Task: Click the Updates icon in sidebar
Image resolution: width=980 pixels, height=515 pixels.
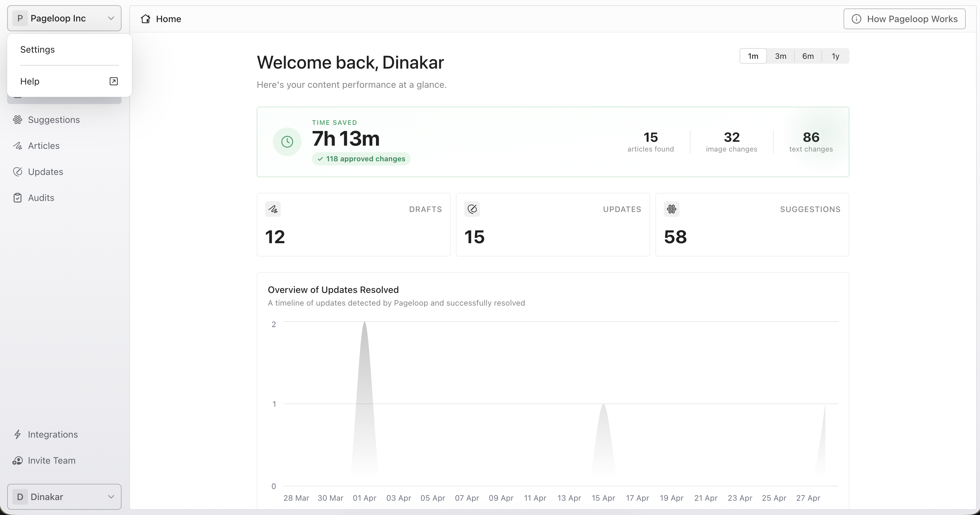Action: pos(18,172)
